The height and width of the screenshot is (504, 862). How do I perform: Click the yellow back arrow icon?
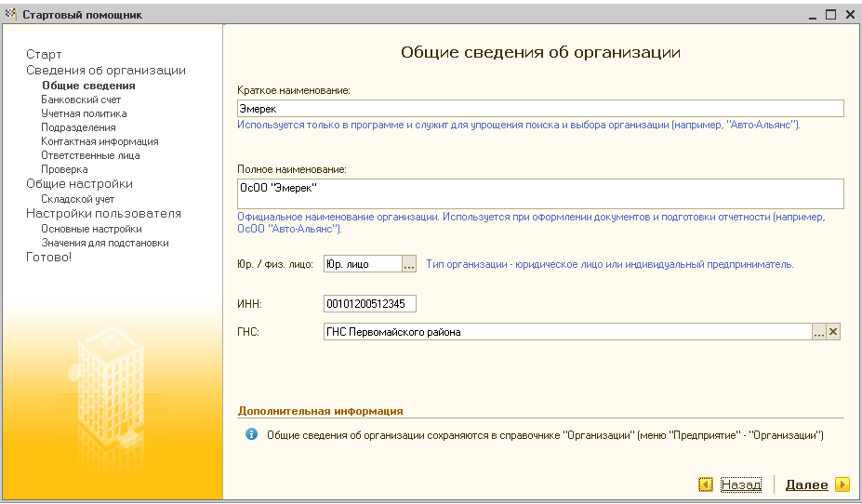tap(707, 484)
